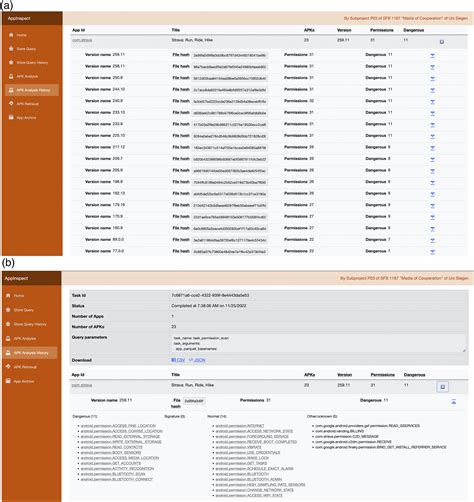Expand details for version 77.0.0 row

pyautogui.click(x=432, y=252)
